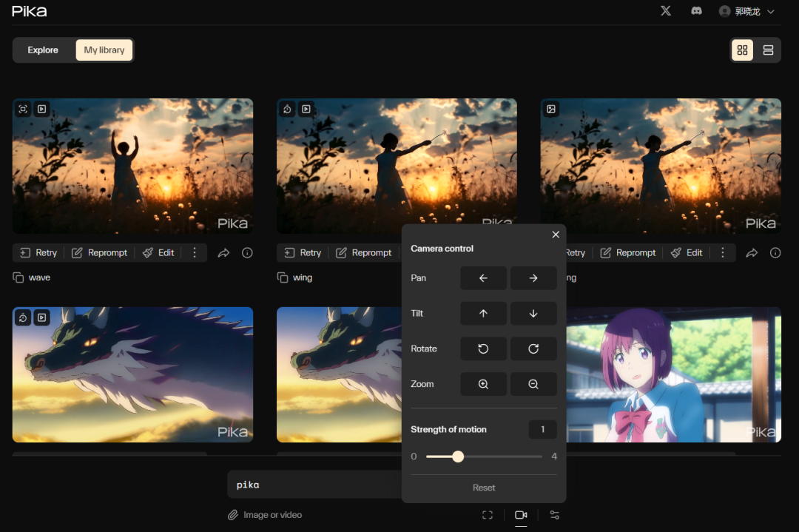The height and width of the screenshot is (532, 799).
Task: Click Edit under the third sunset video
Action: tap(687, 253)
